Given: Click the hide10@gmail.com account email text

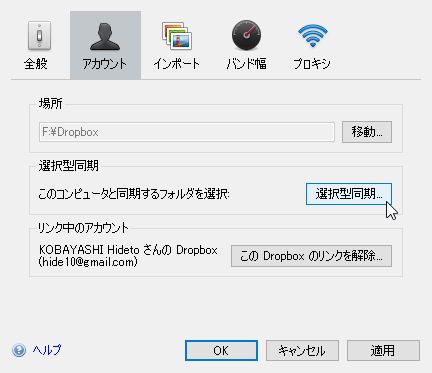Looking at the screenshot, I should coord(88,262).
